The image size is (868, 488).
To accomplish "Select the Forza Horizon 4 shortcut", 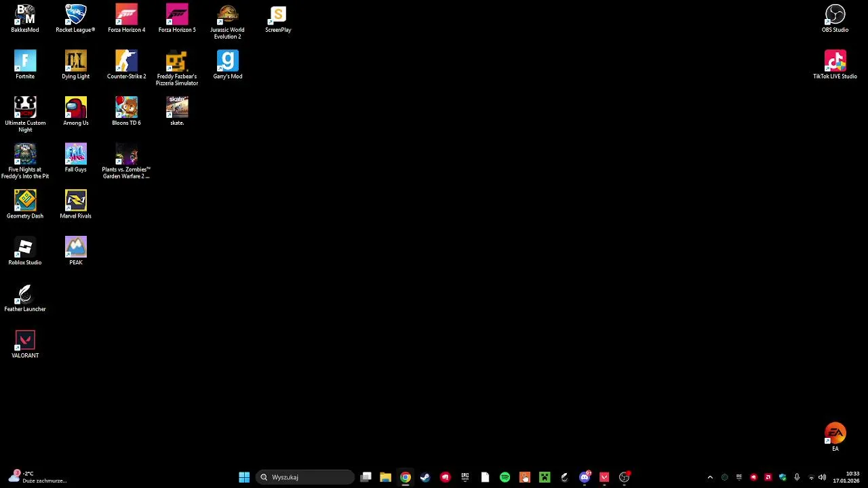I will (126, 19).
